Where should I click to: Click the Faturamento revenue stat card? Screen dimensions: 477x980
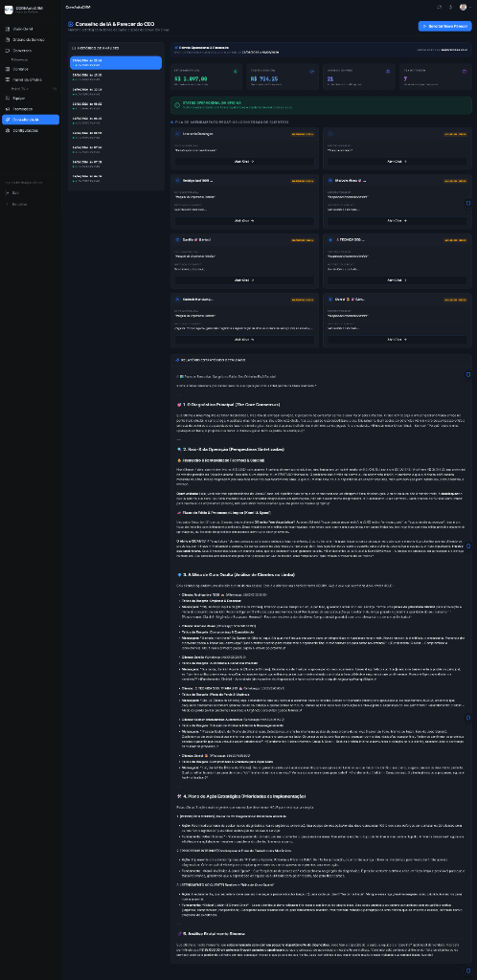click(206, 78)
